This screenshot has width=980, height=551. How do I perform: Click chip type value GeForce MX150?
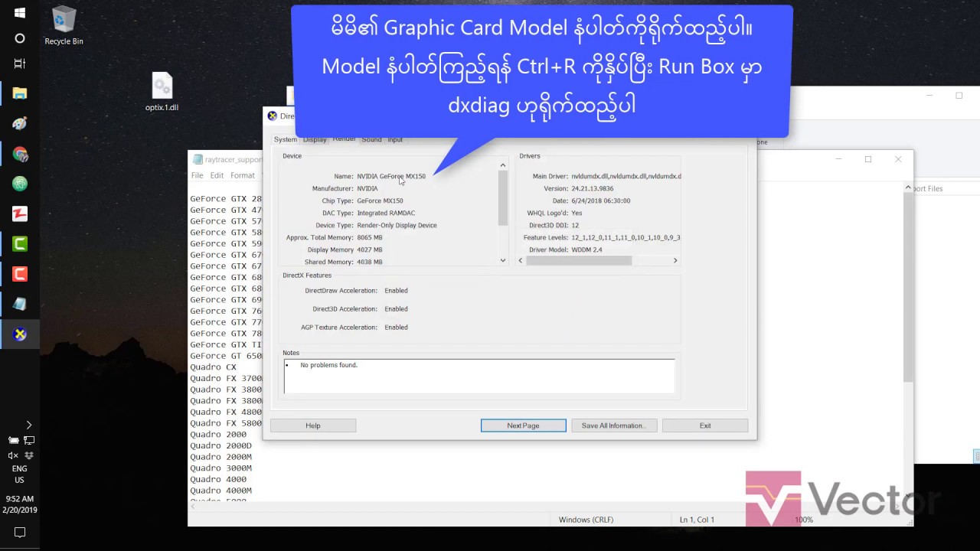(x=380, y=201)
